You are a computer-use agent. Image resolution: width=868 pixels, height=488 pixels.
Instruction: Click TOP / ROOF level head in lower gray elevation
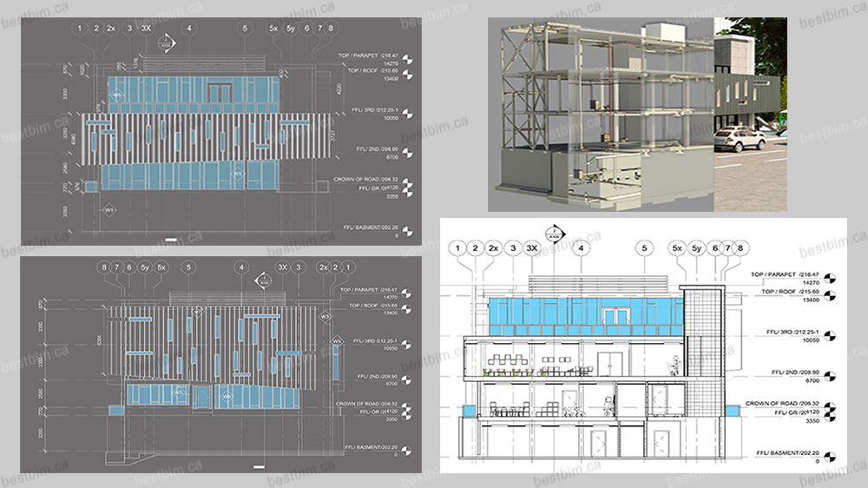click(406, 309)
